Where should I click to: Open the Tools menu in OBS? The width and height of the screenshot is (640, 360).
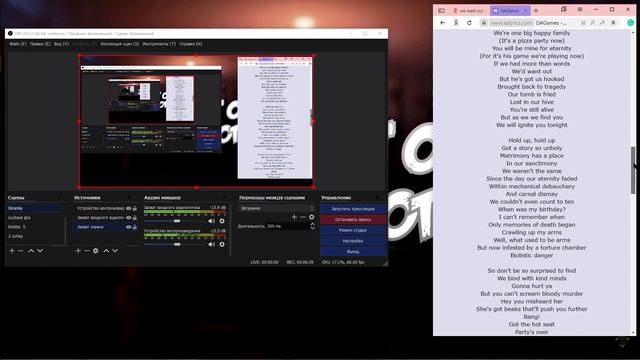[x=159, y=44]
